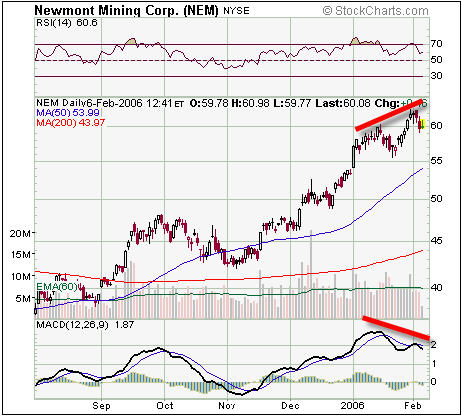Click the 'Feb' month label on the axis
Viewport: 462px width, 416px height.
(413, 406)
